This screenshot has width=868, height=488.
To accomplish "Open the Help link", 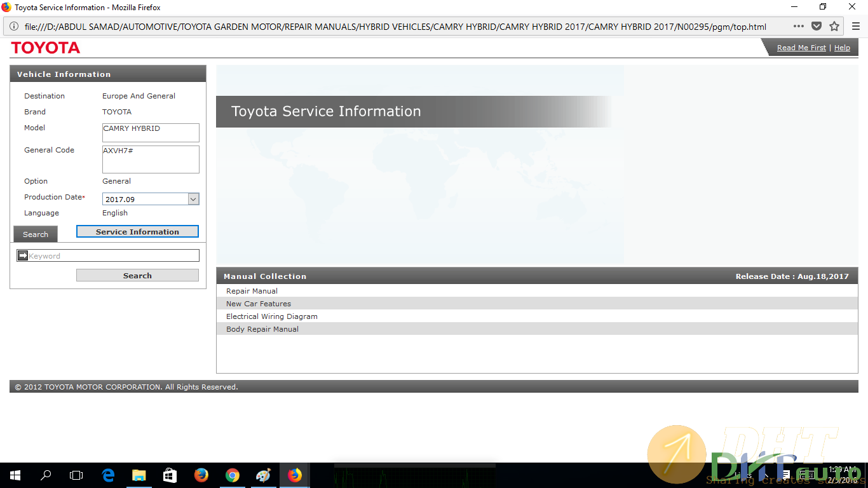I will point(842,48).
